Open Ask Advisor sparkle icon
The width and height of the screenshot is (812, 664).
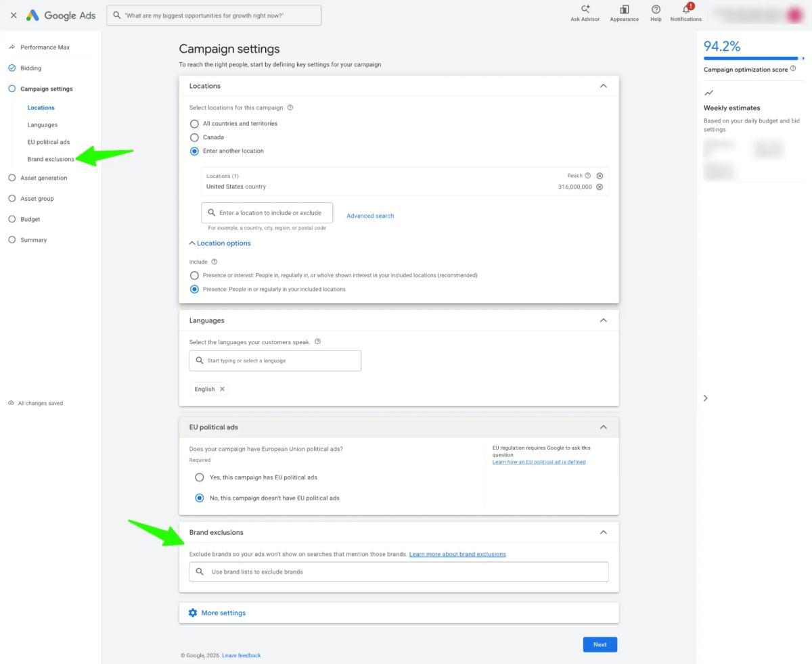[585, 9]
